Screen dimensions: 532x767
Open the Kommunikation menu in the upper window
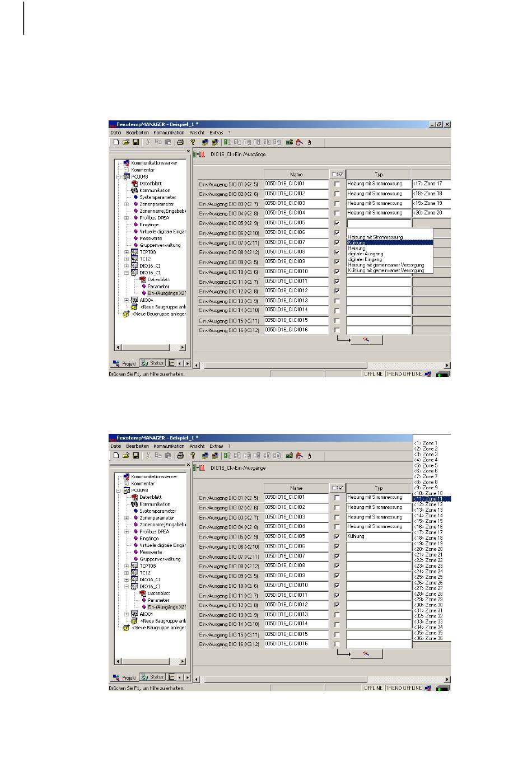[169, 133]
